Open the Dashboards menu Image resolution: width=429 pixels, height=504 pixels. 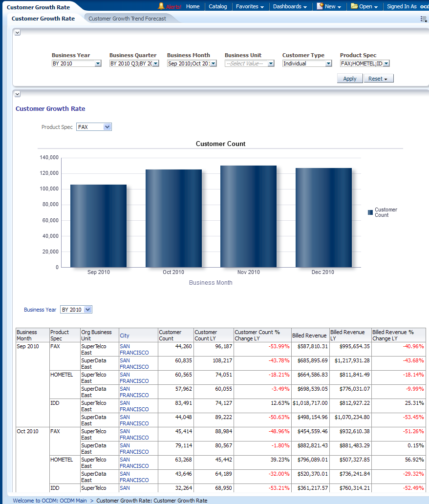pos(290,6)
